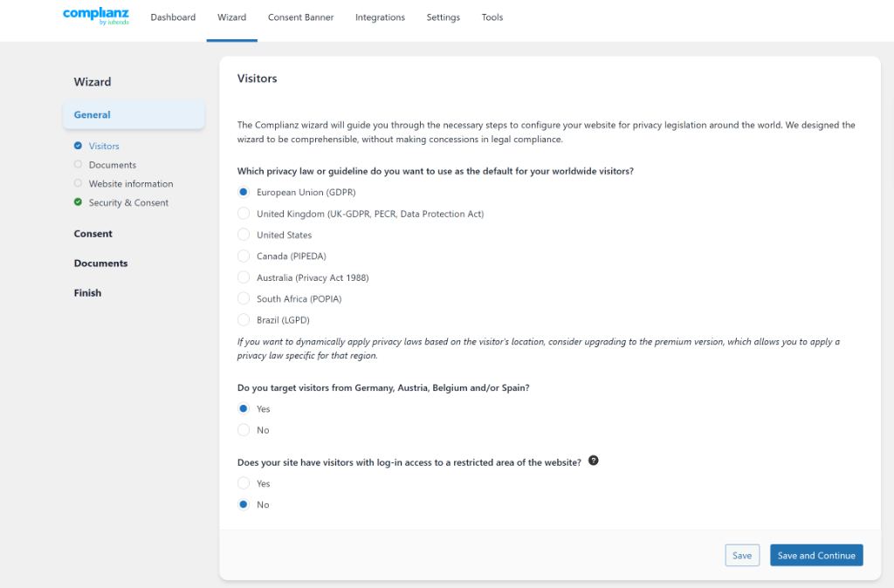Click the green checkmark beside Security & Consent
Viewport: 894px width, 588px height.
[x=79, y=202]
